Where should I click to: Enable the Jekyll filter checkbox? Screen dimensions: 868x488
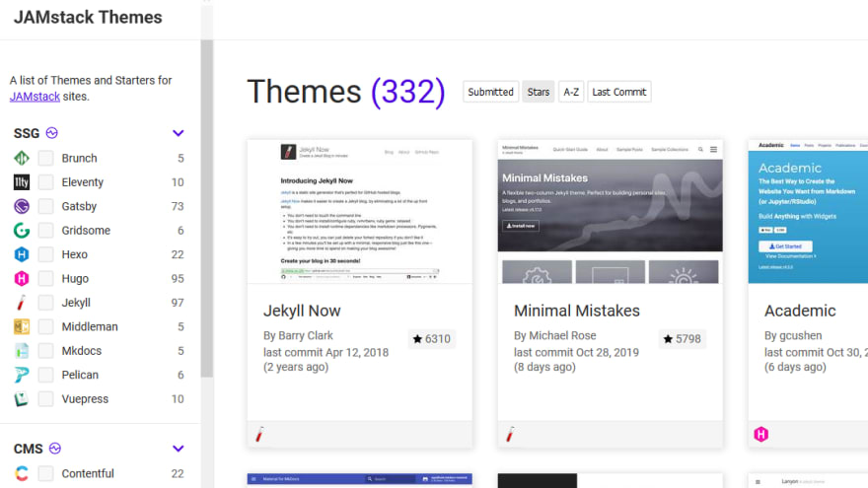[46, 303]
